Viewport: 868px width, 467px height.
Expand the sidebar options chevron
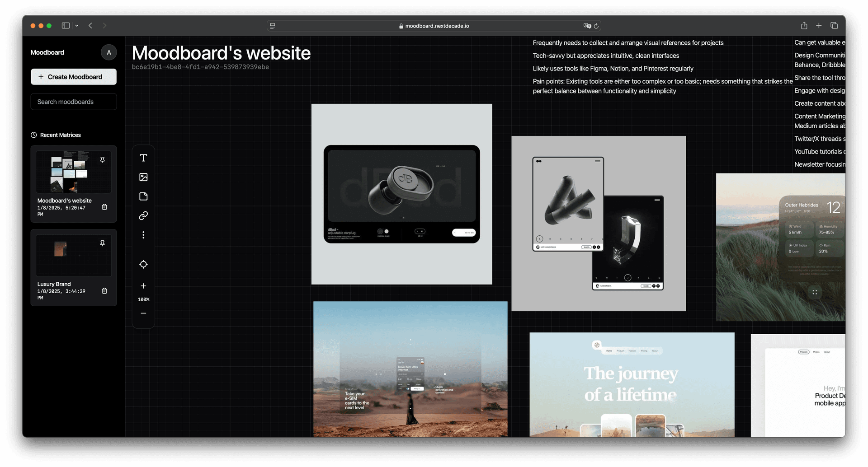click(x=77, y=26)
